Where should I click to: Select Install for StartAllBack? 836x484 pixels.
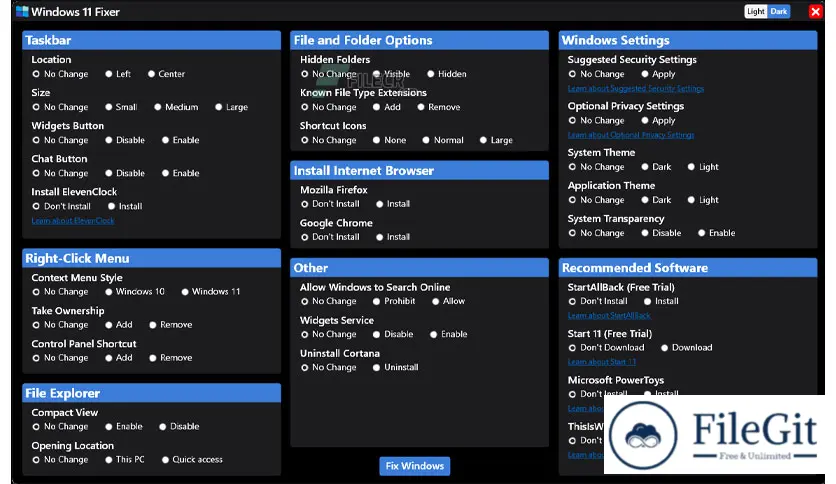(661, 301)
